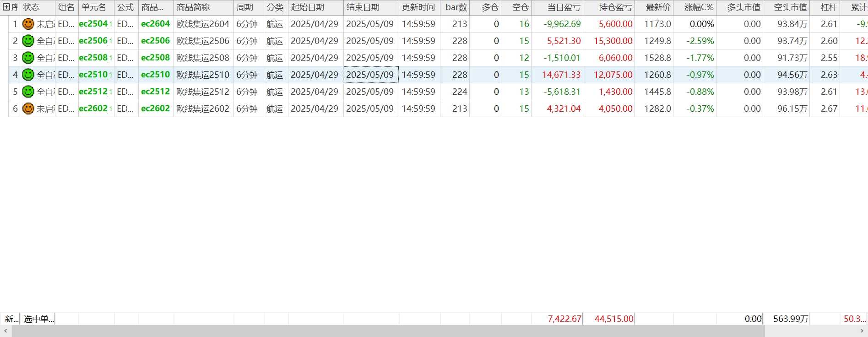Select unit name ec2510 in row 4

click(x=93, y=75)
